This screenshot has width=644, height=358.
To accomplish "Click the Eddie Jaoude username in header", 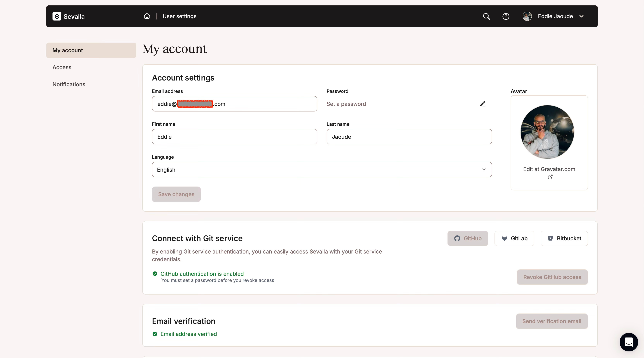I will click(x=555, y=16).
